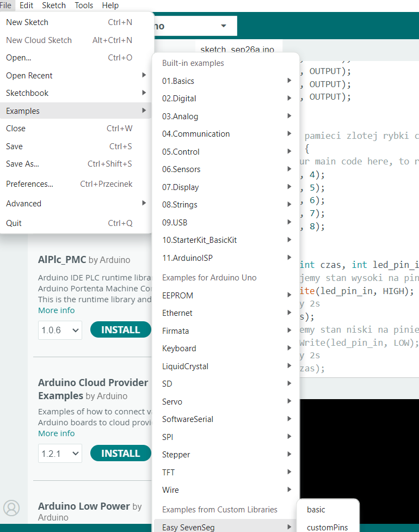
Task: Choose Quit from the File menu
Action: 76,223
